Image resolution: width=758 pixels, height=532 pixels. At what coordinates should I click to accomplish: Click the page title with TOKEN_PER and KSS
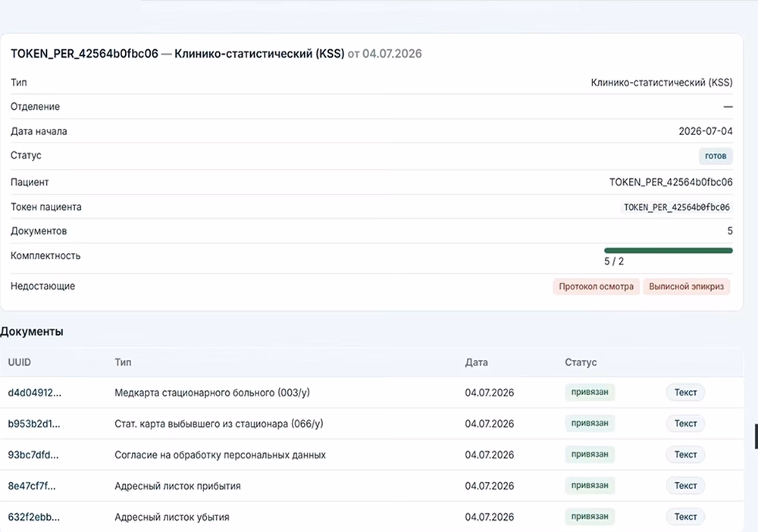pos(216,54)
